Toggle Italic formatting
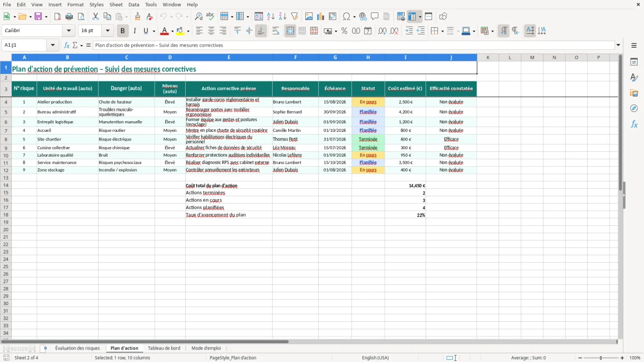 pyautogui.click(x=135, y=31)
